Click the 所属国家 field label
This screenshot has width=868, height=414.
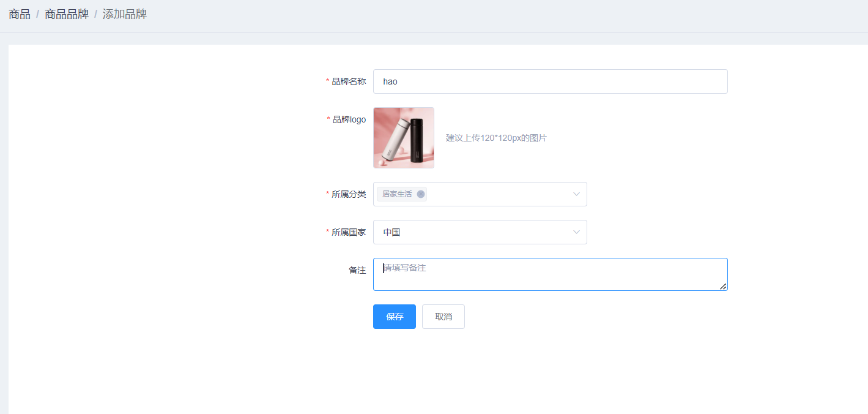point(349,232)
